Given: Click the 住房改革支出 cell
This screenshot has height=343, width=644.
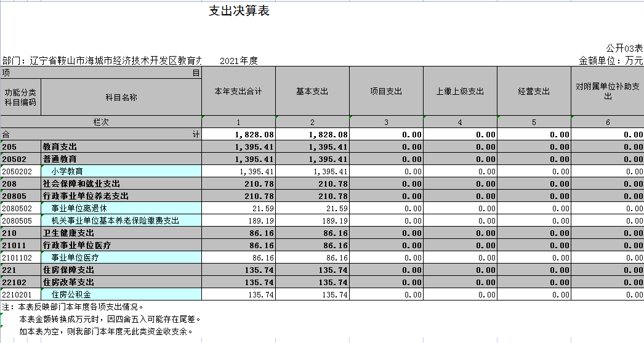Looking at the screenshot, I should (x=121, y=282).
